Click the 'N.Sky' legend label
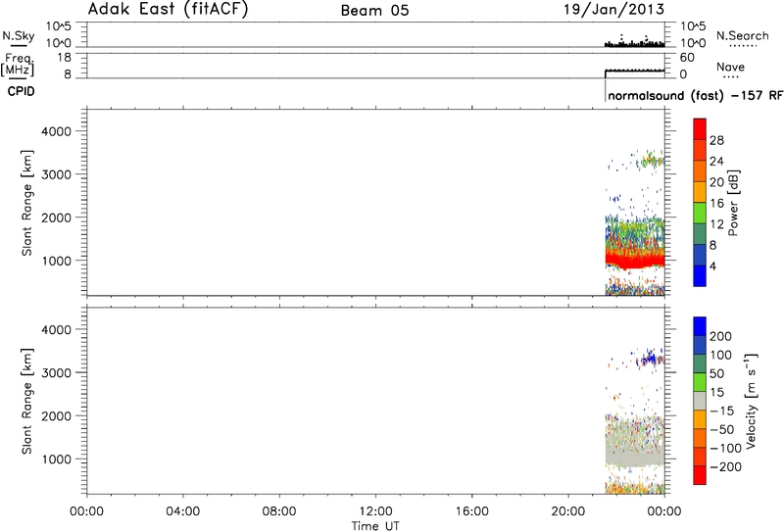784x532 pixels. 19,36
